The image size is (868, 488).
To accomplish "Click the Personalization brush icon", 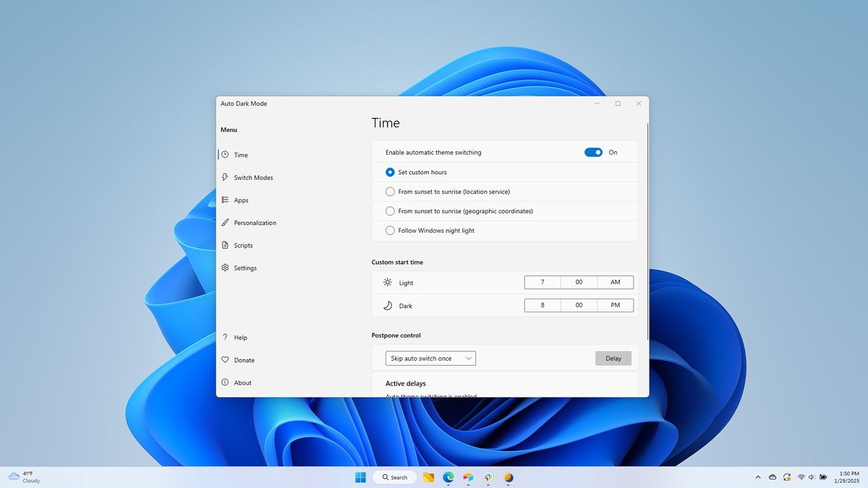I will (x=225, y=223).
